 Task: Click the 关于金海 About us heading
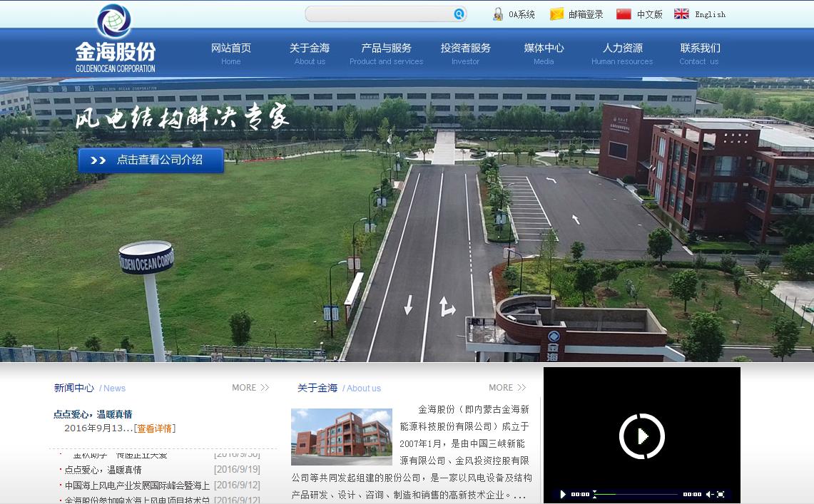point(339,388)
